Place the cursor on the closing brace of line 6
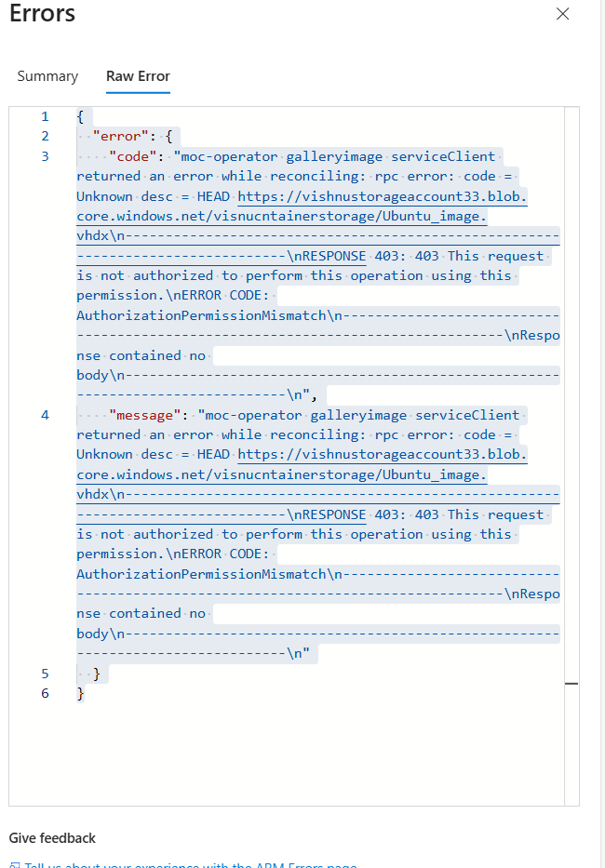This screenshot has height=868, width=605. 81,693
